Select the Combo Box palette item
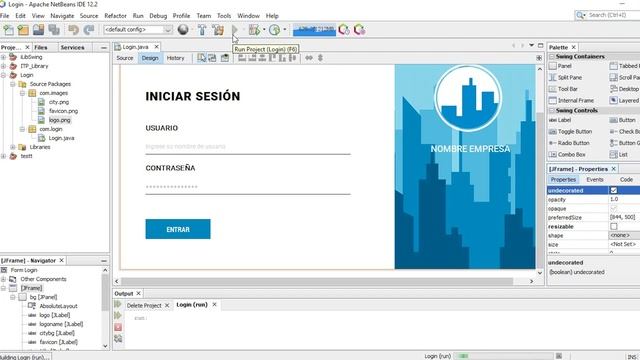 [571, 154]
